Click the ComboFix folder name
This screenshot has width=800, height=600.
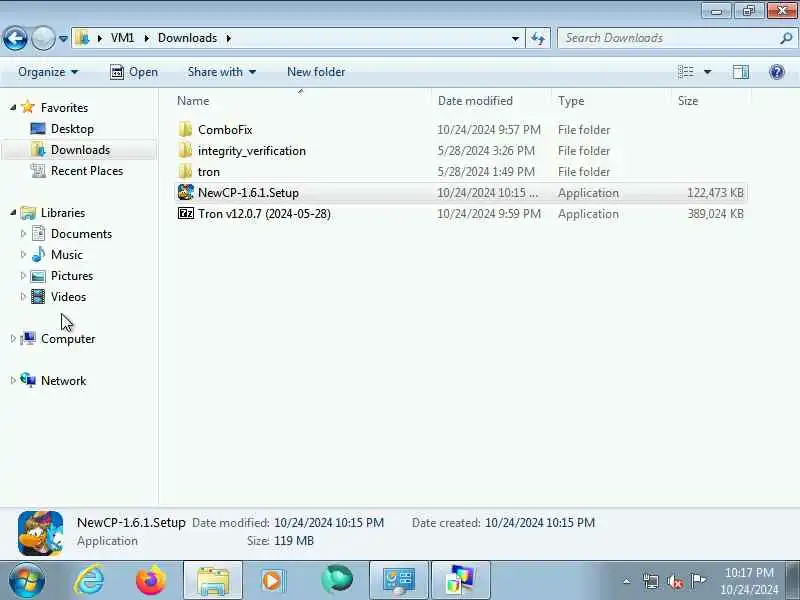pos(225,130)
